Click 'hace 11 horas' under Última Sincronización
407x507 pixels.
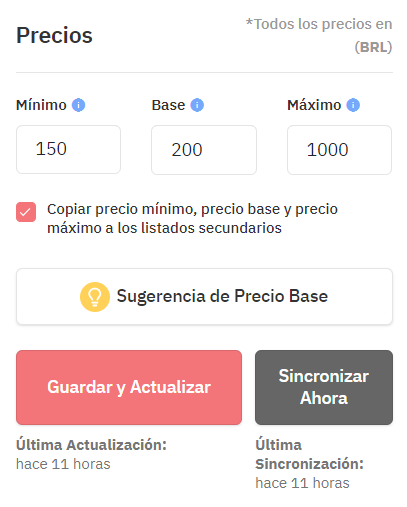tap(302, 483)
